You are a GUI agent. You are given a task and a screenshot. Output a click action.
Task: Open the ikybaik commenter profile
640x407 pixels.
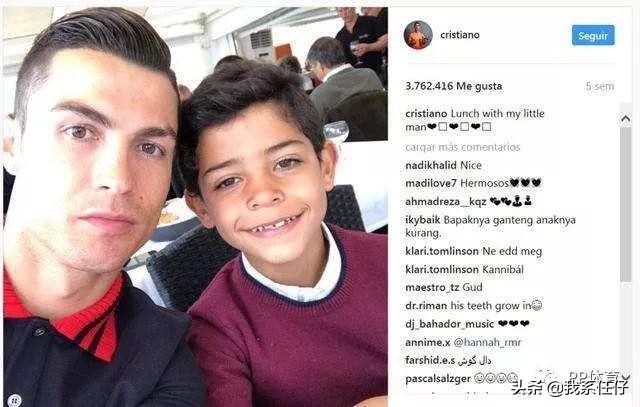(422, 220)
